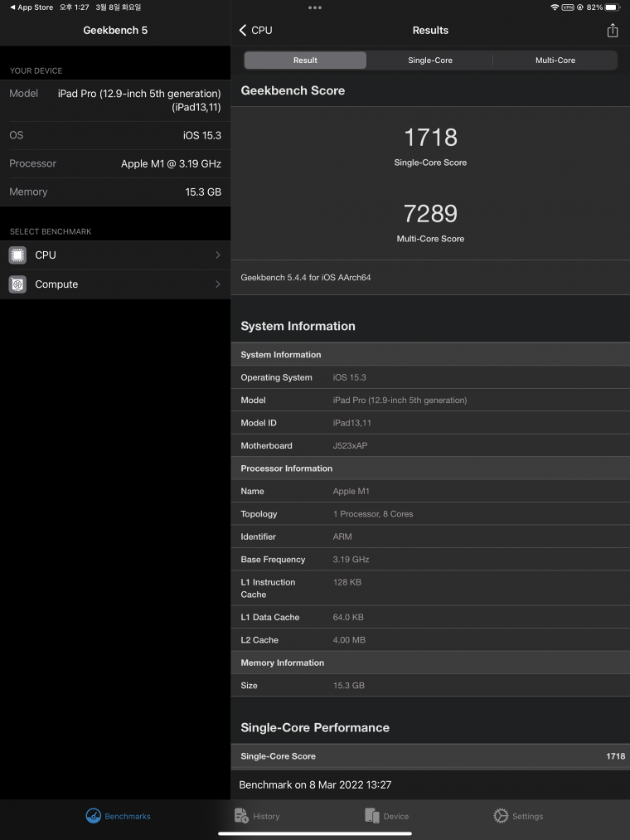Tap '1 Processor, 8 Cores' topology value
The height and width of the screenshot is (840, 630).
pyautogui.click(x=373, y=514)
